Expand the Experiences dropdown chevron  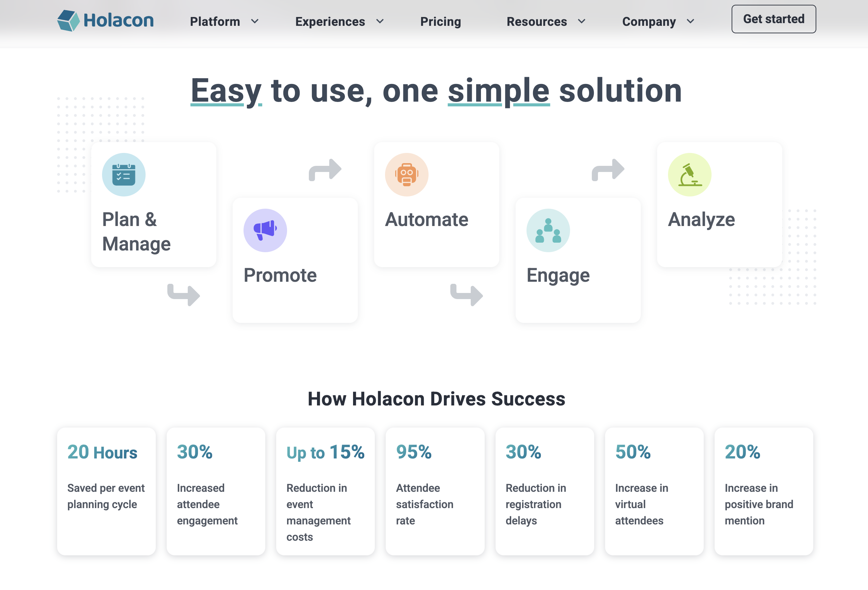tap(380, 22)
